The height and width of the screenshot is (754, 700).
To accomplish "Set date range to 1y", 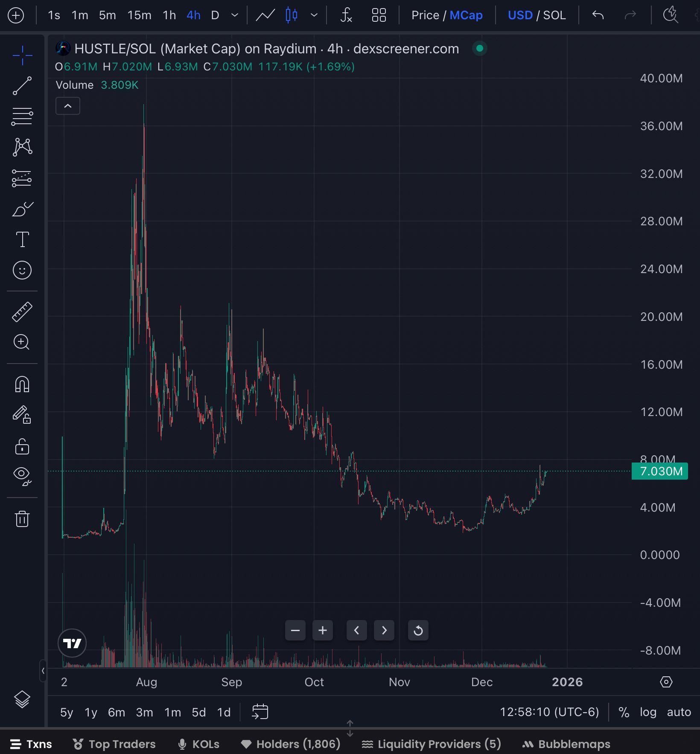I will click(x=91, y=712).
